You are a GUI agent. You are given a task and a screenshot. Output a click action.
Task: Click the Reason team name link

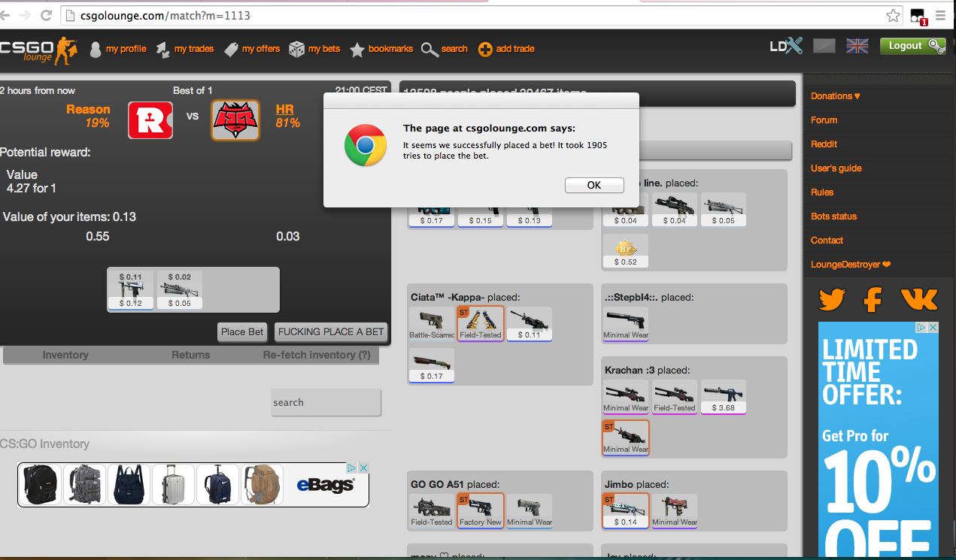pos(88,110)
